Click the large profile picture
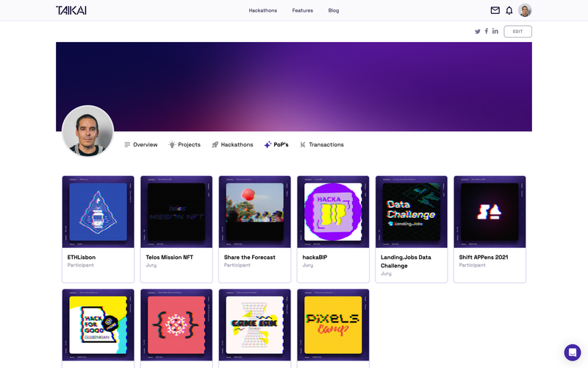 click(88, 131)
